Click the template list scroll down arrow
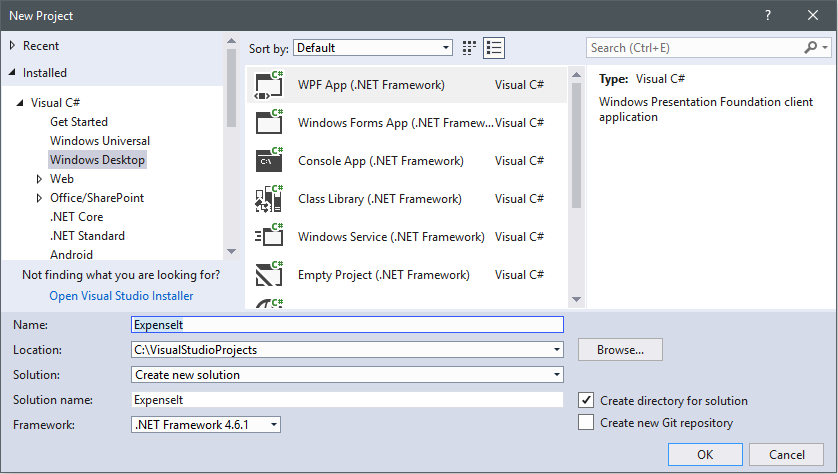Screen dimensions: 838x474 click(576, 299)
